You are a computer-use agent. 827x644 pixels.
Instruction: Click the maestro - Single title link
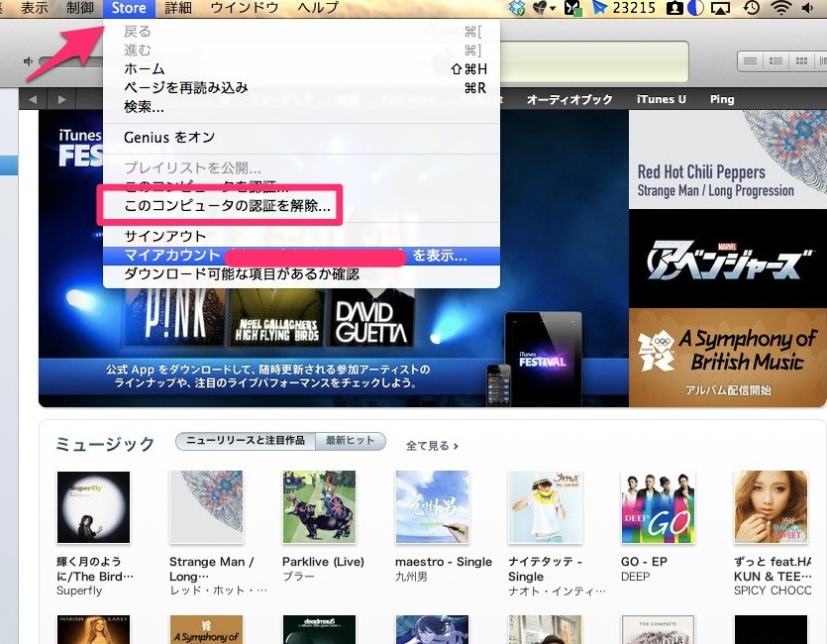pyautogui.click(x=444, y=562)
